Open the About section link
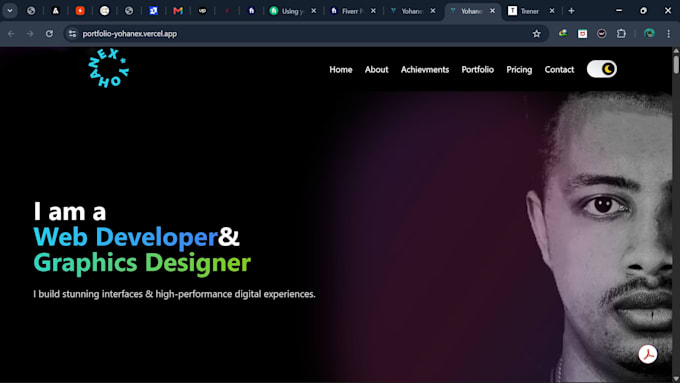The image size is (680, 383). tap(376, 69)
